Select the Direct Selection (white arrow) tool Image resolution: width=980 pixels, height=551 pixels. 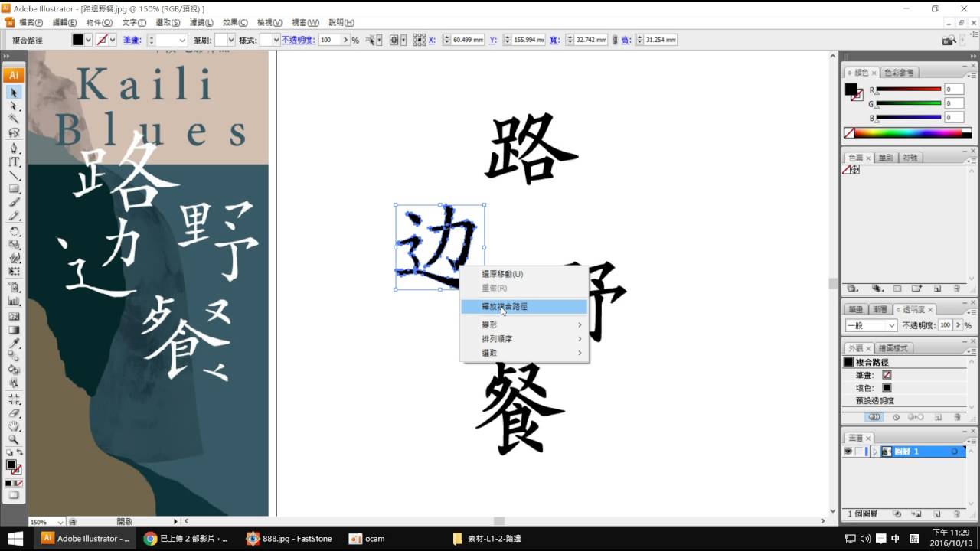14,106
